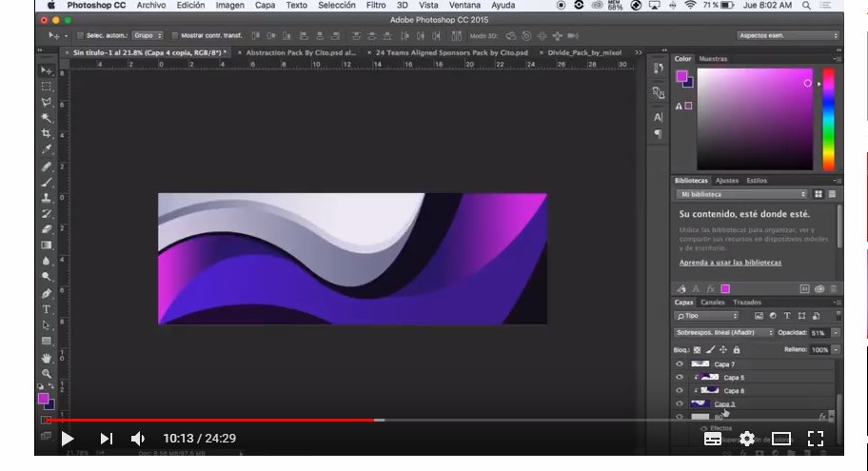Viewport: 868px width, 471px height.
Task: Toggle lock all padlock icon
Action: (737, 350)
